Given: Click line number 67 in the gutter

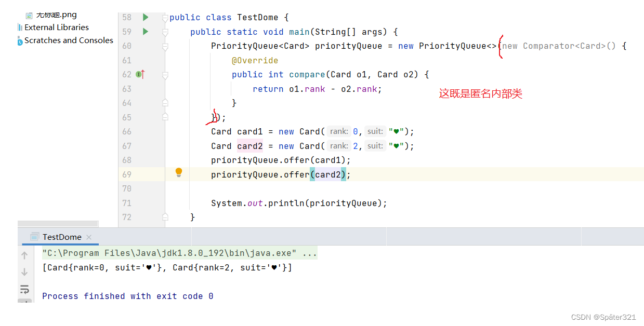Looking at the screenshot, I should (127, 146).
